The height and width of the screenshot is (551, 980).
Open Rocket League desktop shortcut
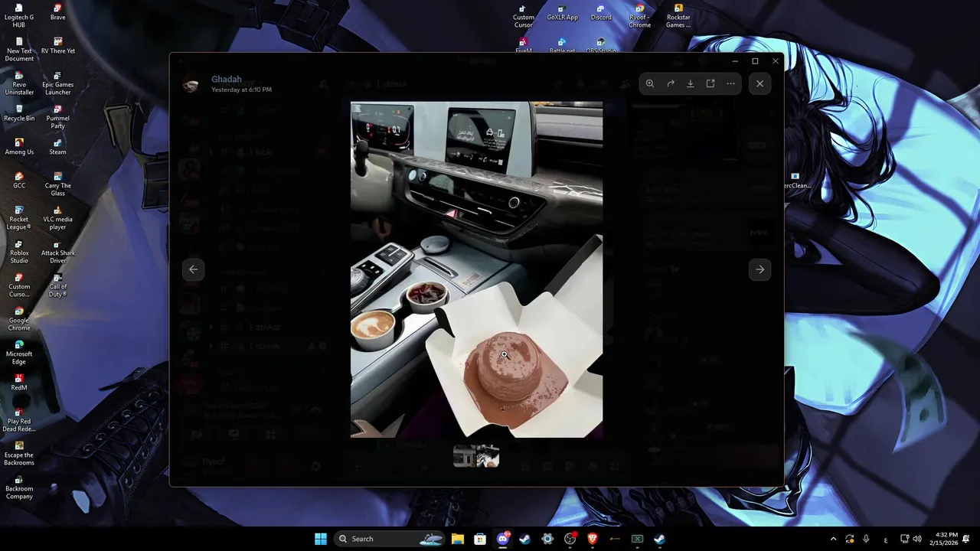19,218
